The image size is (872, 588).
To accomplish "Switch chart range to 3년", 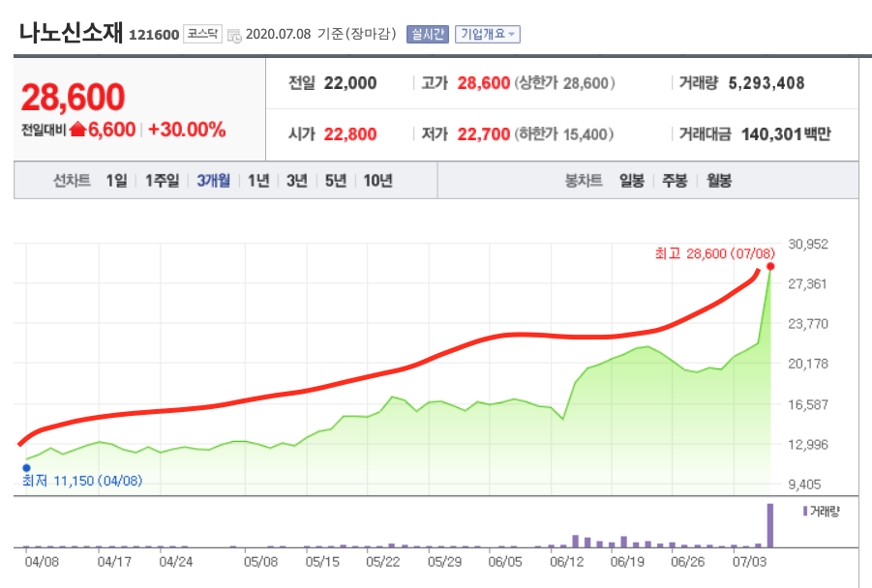I will coord(297,181).
